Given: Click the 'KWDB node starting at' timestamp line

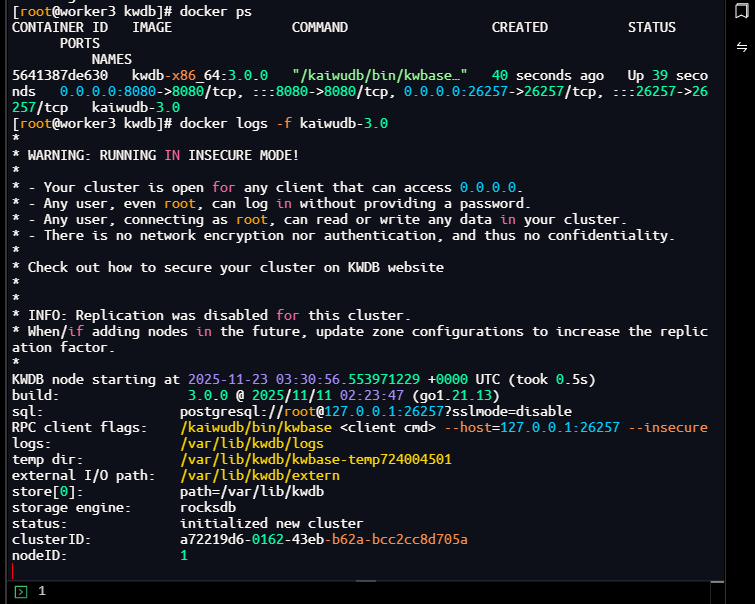Looking at the screenshot, I should 304,380.
